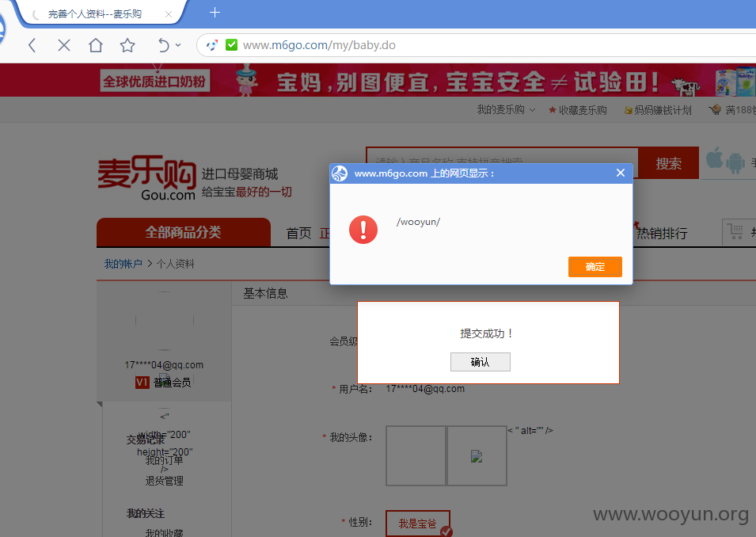Click the browser mode icon in address bar
The image size is (756, 537).
(211, 45)
